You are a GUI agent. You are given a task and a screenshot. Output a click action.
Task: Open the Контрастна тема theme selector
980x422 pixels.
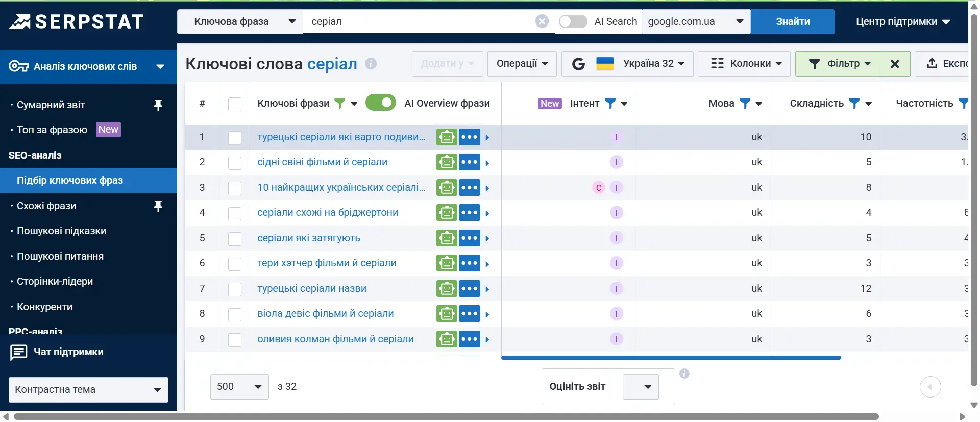[88, 390]
